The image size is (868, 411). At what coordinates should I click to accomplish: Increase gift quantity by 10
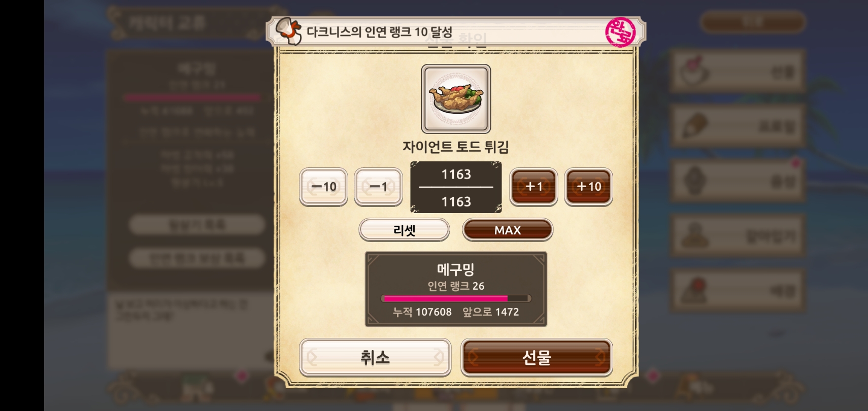tap(588, 187)
